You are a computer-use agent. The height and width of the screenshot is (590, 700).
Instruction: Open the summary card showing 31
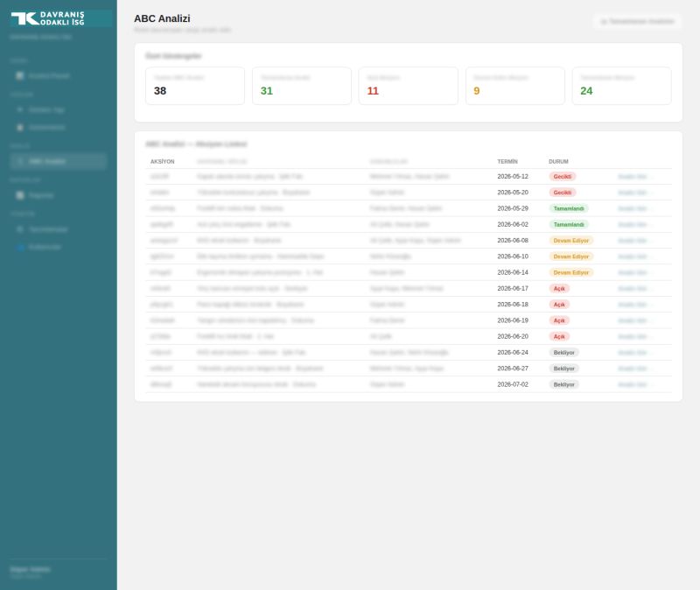point(302,86)
